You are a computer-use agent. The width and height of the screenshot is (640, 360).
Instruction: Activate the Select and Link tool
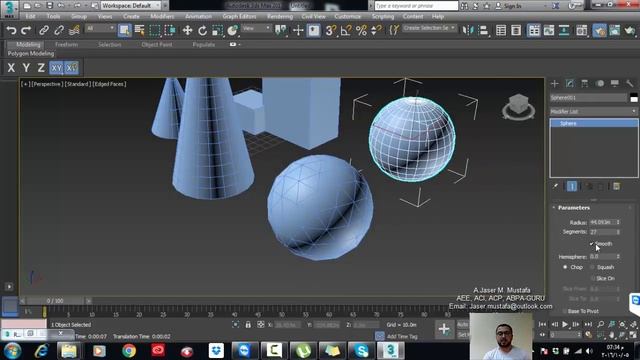44,30
